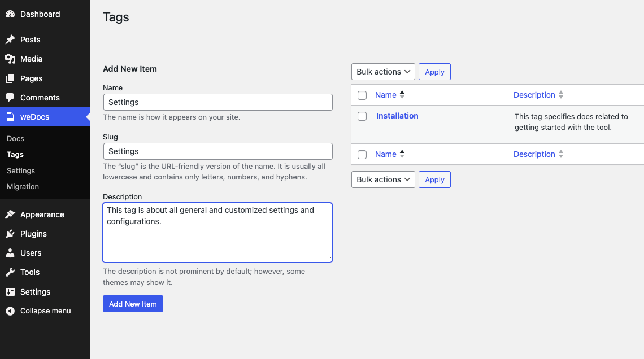Click sort arrows beside top Name header
The height and width of the screenshot is (359, 644).
coord(402,95)
